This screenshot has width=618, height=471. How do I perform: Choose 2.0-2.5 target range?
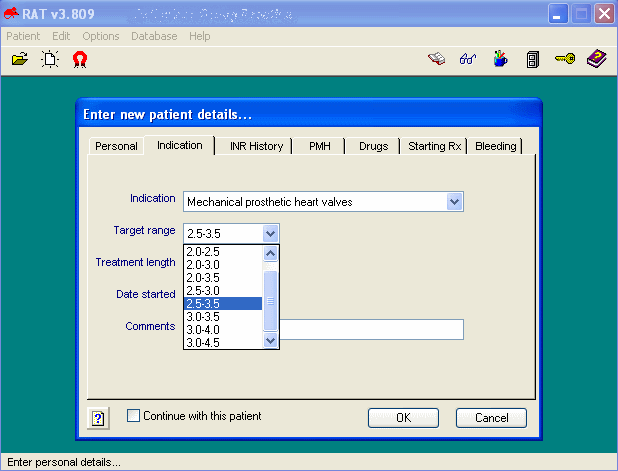pos(223,251)
